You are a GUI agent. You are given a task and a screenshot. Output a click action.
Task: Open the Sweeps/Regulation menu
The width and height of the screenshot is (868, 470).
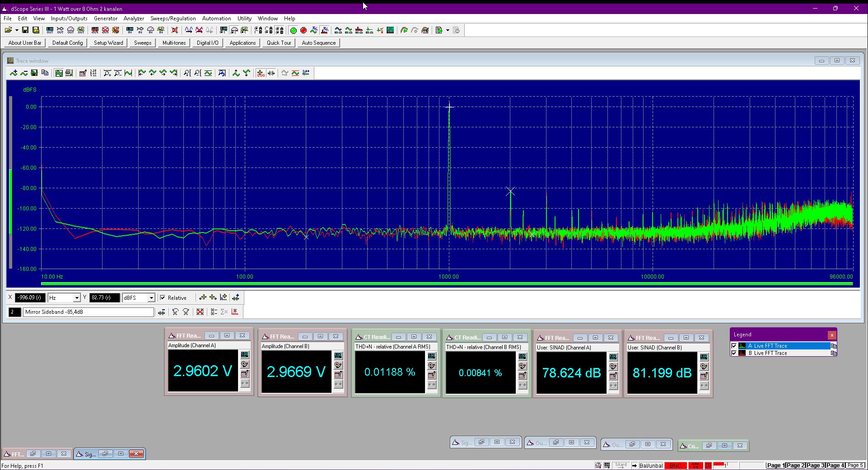pyautogui.click(x=173, y=19)
